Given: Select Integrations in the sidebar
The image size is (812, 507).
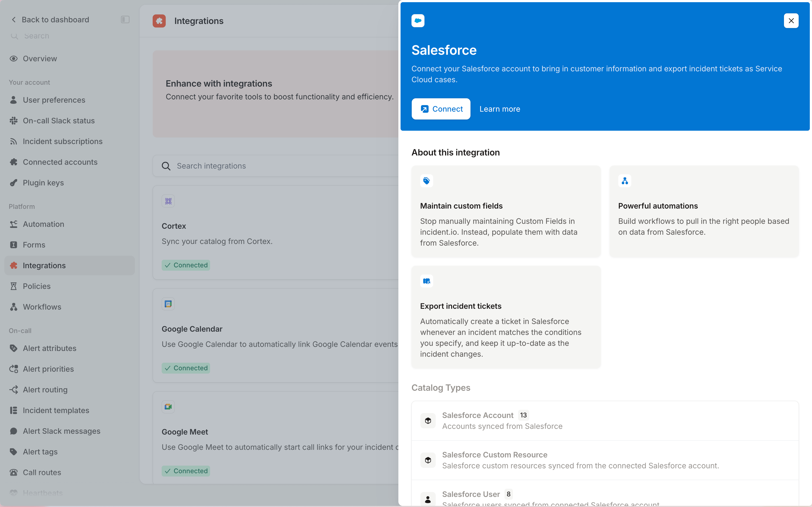Looking at the screenshot, I should tap(69, 265).
